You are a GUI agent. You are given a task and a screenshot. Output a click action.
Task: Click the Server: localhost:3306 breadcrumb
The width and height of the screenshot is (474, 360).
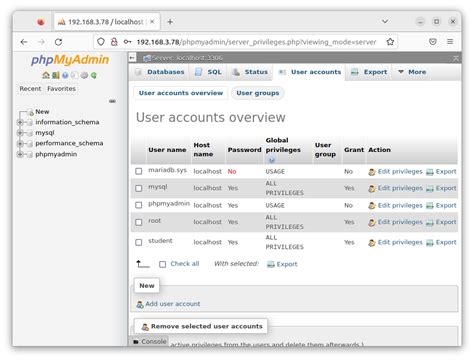point(187,58)
